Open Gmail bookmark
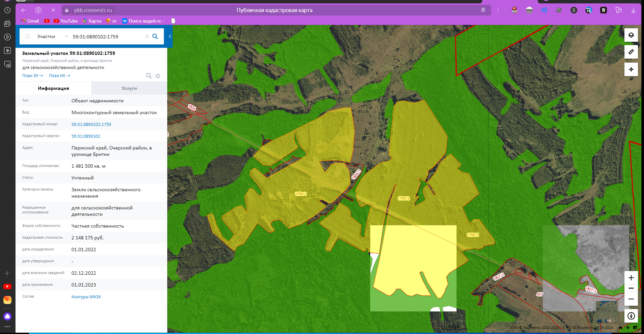Screen dimensions: 644x334 (30, 21)
